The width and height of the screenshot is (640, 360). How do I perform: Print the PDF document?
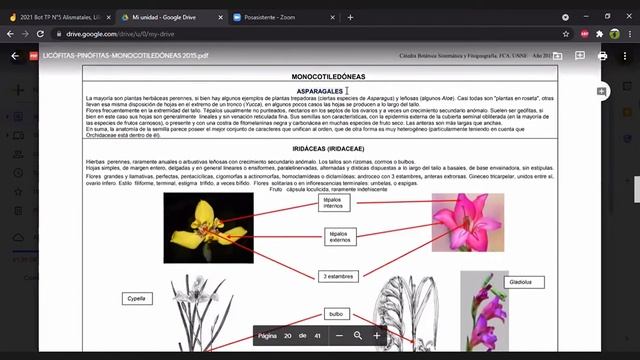coord(602,56)
